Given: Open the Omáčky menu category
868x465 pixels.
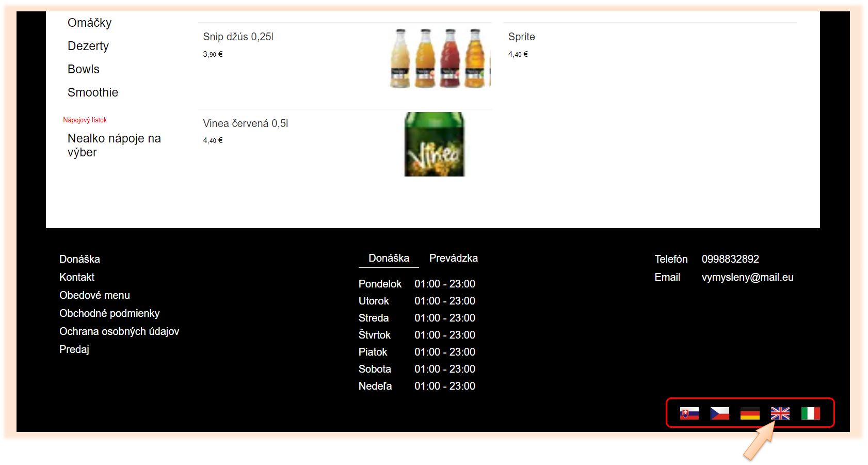Looking at the screenshot, I should 89,23.
